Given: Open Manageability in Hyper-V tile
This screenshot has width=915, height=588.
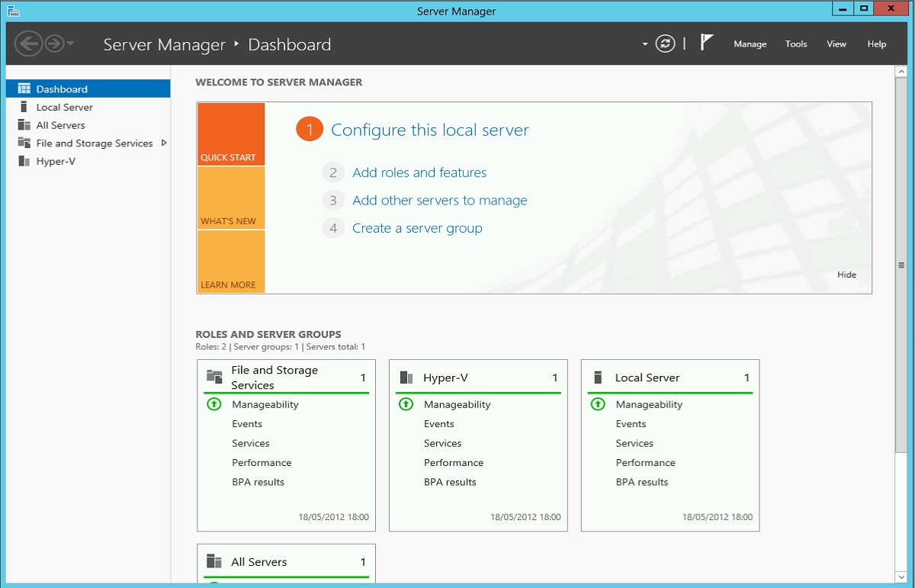Looking at the screenshot, I should click(457, 405).
